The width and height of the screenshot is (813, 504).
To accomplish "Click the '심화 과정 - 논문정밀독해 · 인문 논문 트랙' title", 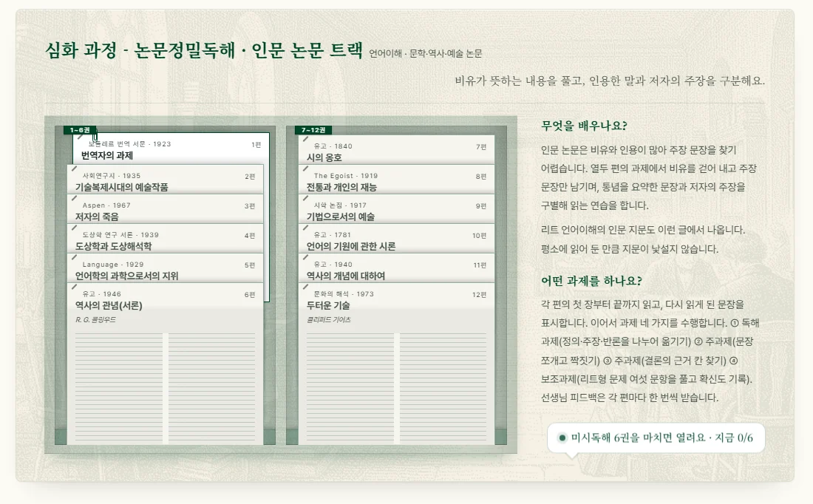I will click(x=204, y=50).
